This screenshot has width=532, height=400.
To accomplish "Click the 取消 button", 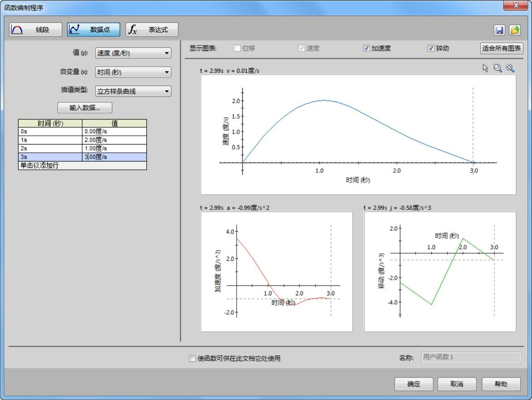I will point(457,384).
